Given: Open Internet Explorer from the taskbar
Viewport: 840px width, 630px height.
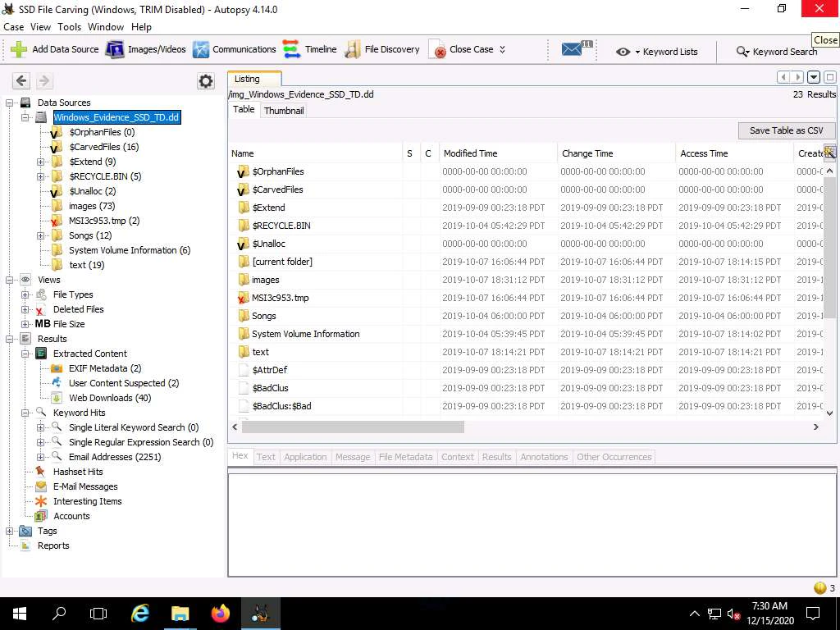Looking at the screenshot, I should [x=139, y=614].
